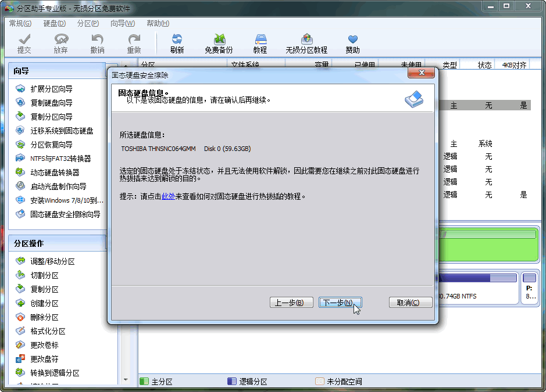Open the 分区(P) menu
This screenshot has width=546, height=392.
(x=88, y=23)
